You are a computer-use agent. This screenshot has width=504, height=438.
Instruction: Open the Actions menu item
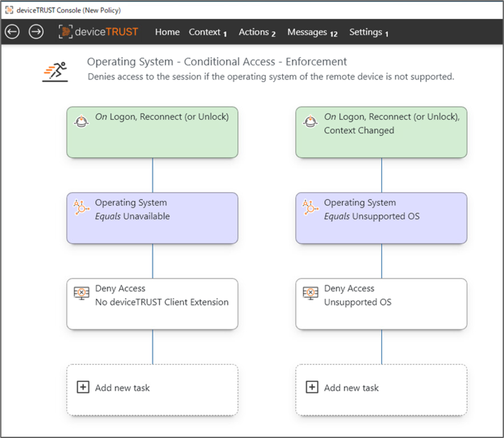point(257,32)
